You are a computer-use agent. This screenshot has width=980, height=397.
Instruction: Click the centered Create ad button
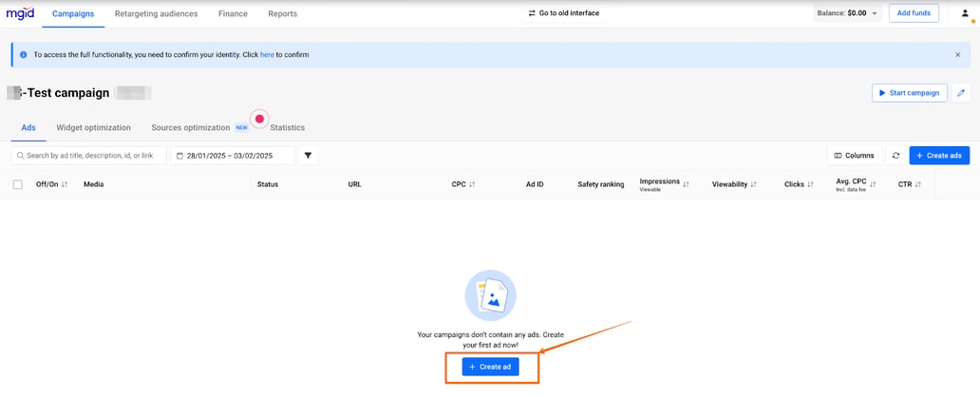[x=491, y=367]
